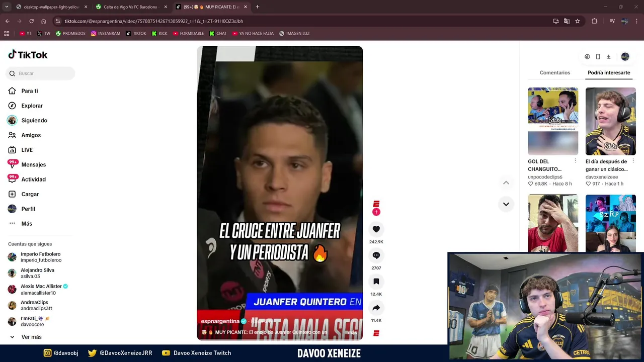Switch to the Comentarios tab

tap(555, 73)
